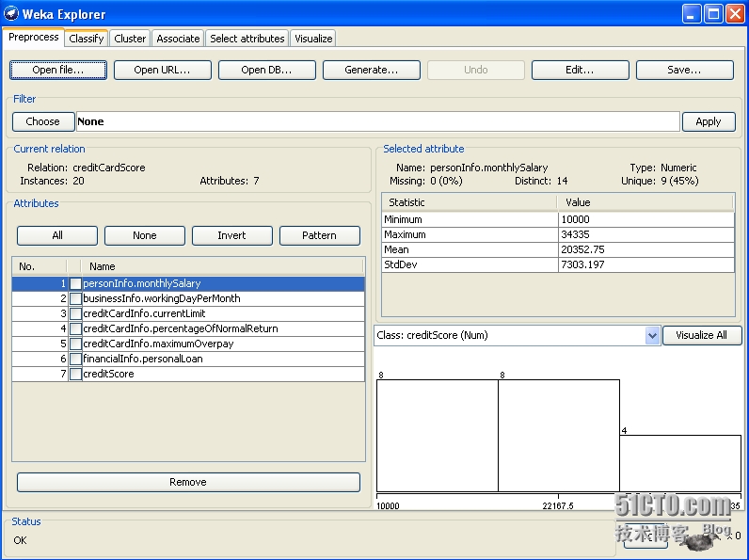Click the No. column header
Screen dimensions: 749x560
click(40, 266)
